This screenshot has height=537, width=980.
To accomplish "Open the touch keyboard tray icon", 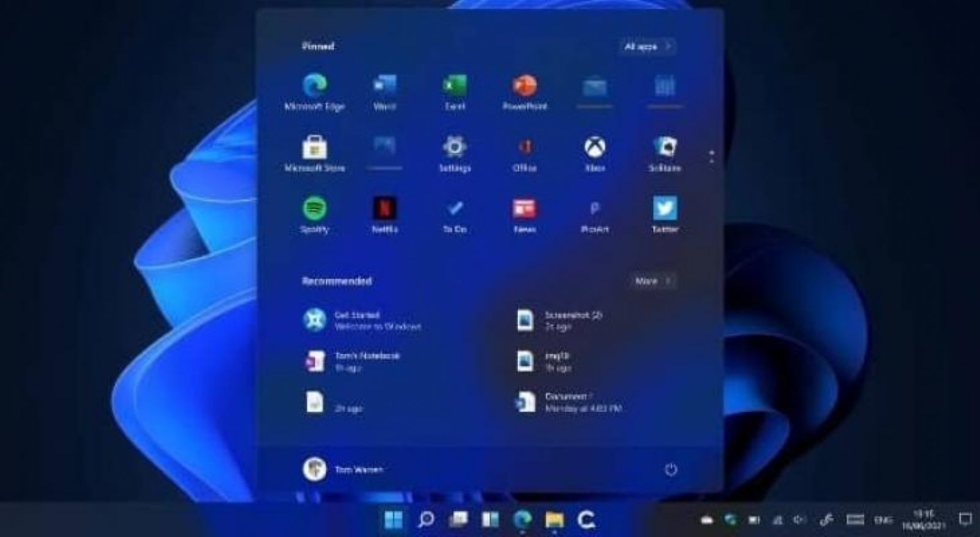I will coord(855,520).
